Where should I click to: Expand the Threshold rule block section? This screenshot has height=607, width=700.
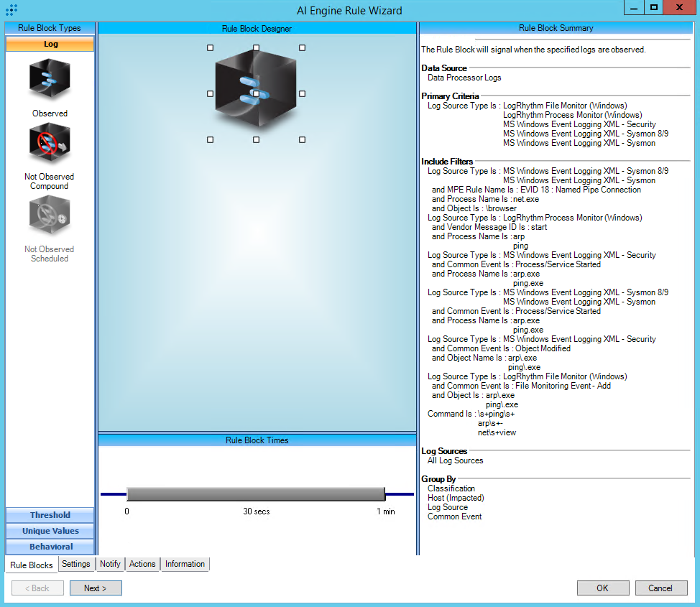coord(50,515)
